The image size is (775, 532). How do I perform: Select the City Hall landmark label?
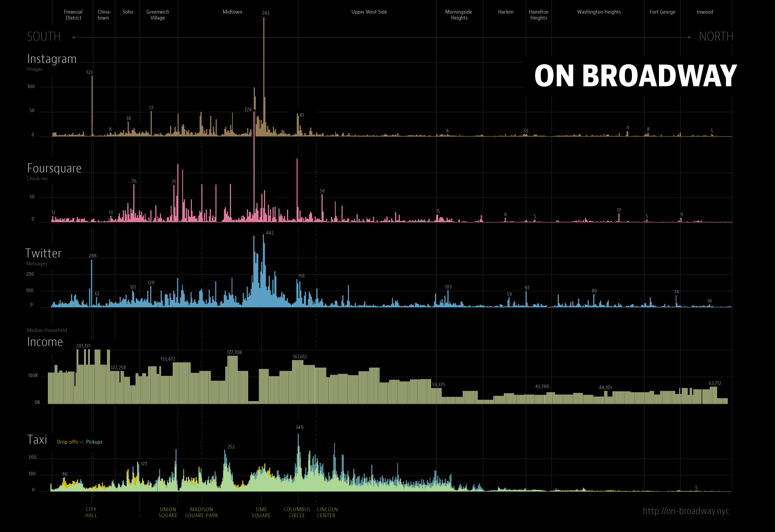pyautogui.click(x=91, y=512)
